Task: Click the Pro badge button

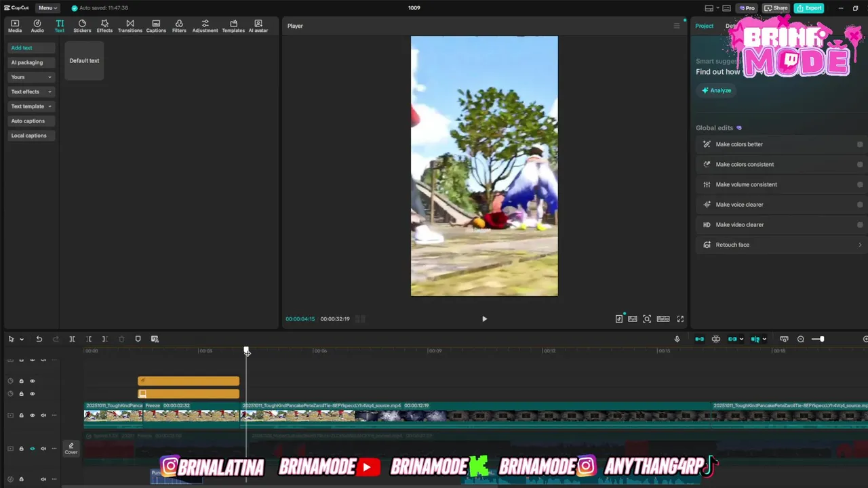Action: [747, 8]
